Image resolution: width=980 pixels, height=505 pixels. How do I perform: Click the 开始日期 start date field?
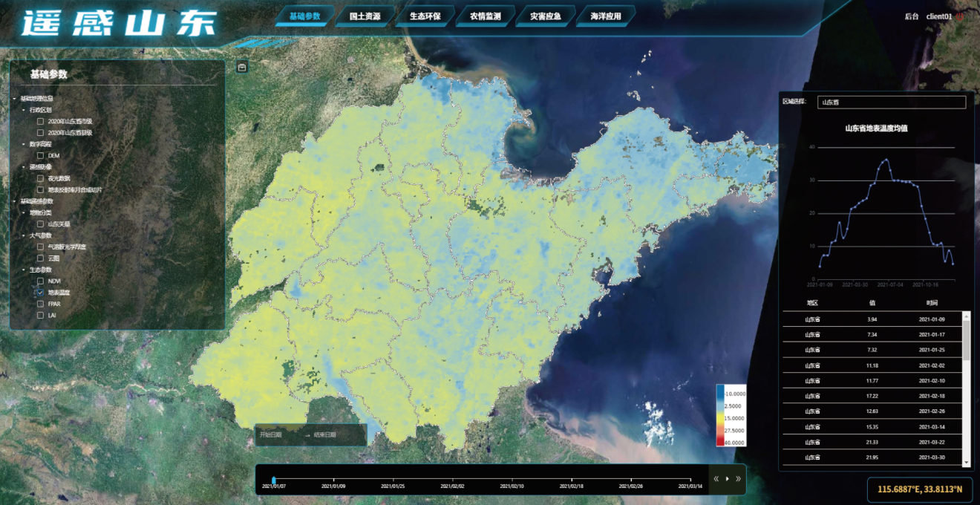[271, 434]
